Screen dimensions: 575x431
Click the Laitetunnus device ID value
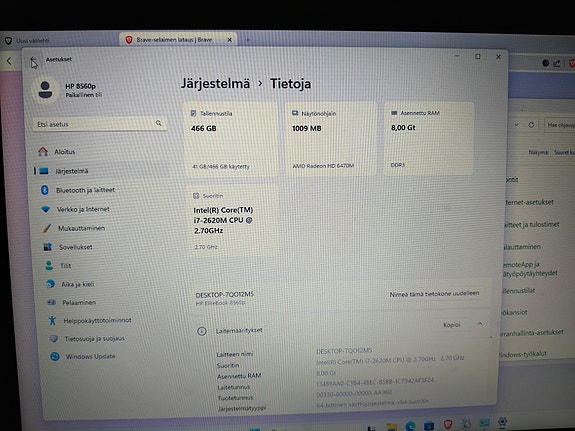point(375,382)
